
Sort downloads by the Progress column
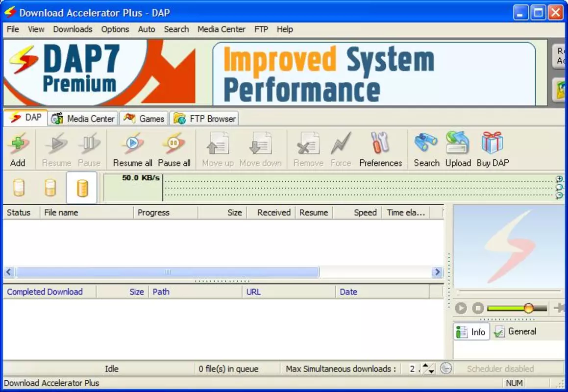(166, 213)
